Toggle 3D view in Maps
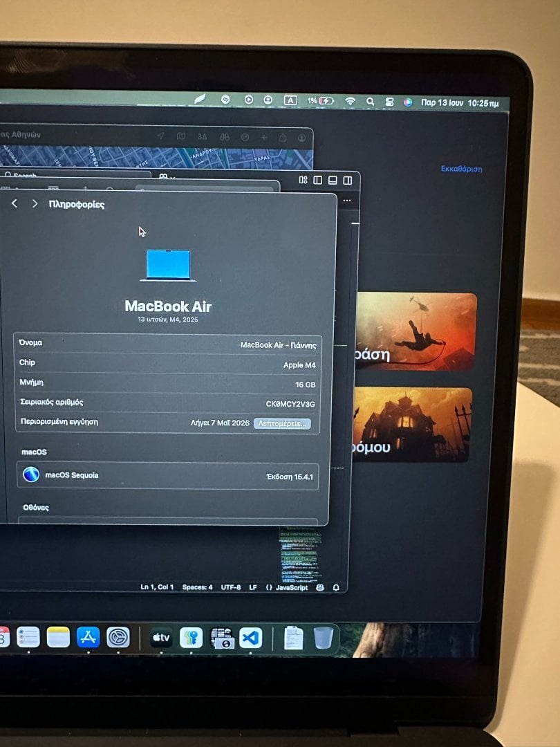This screenshot has width=560, height=747. 203,137
